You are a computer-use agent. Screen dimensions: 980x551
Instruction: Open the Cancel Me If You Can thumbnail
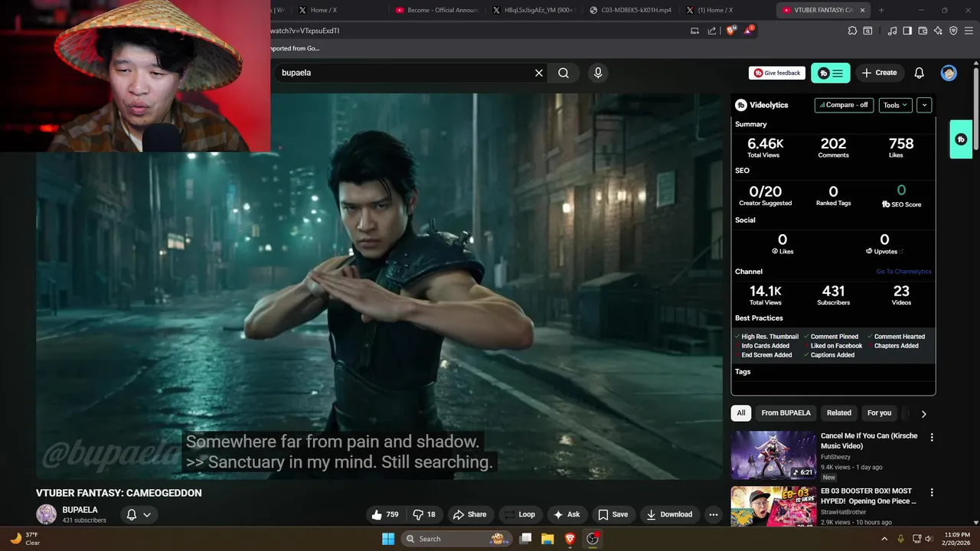[773, 455]
